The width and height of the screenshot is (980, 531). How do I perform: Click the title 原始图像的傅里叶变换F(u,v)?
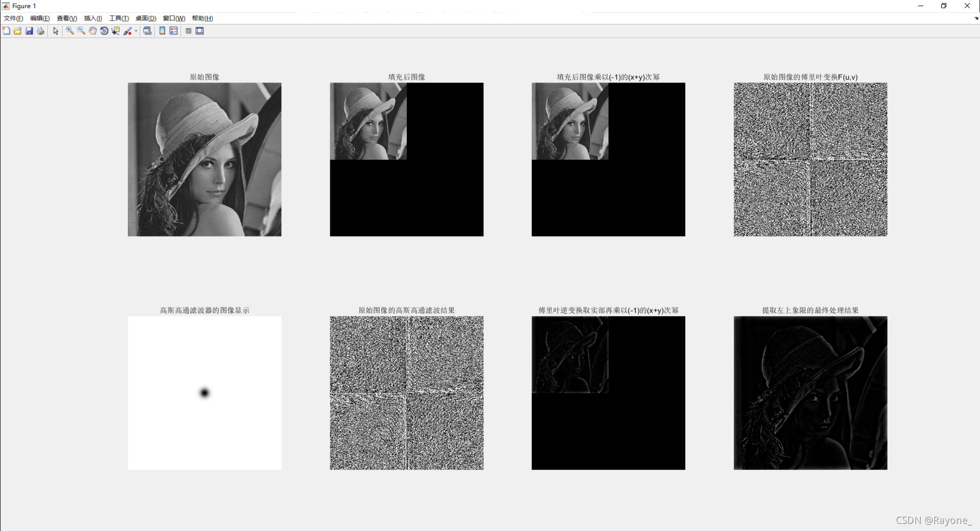pos(811,77)
